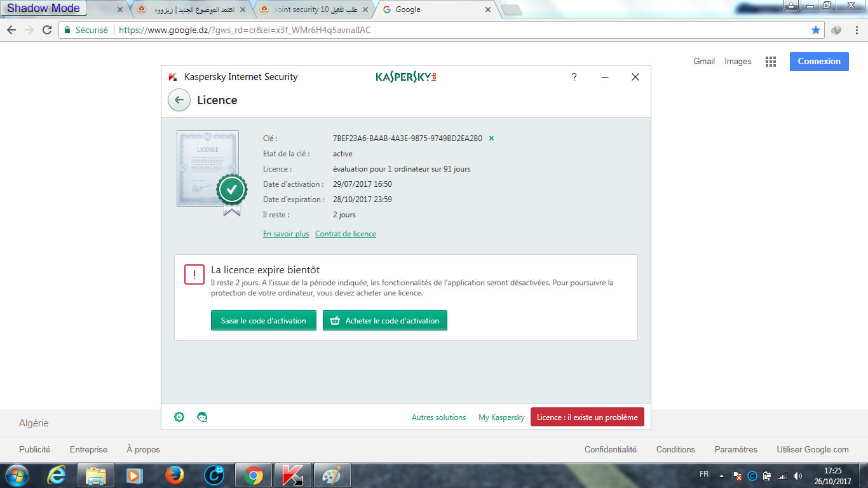Open Google apps grid icon
This screenshot has width=868, height=488.
coord(771,62)
